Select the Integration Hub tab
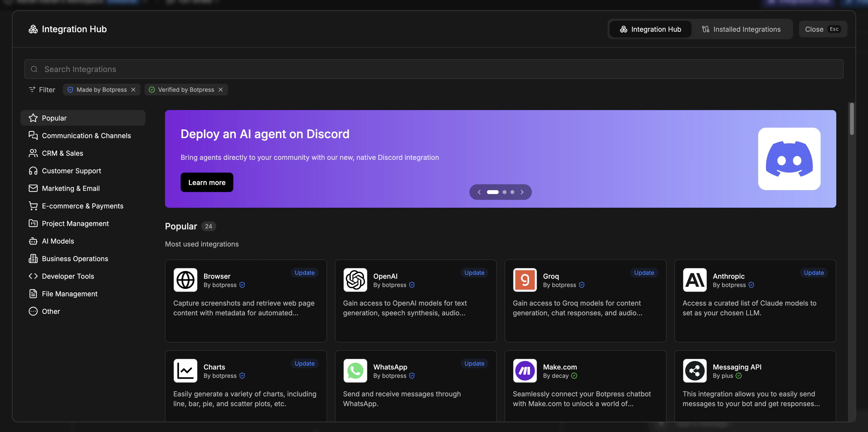Screen dimensions: 868x432 [x=650, y=29]
